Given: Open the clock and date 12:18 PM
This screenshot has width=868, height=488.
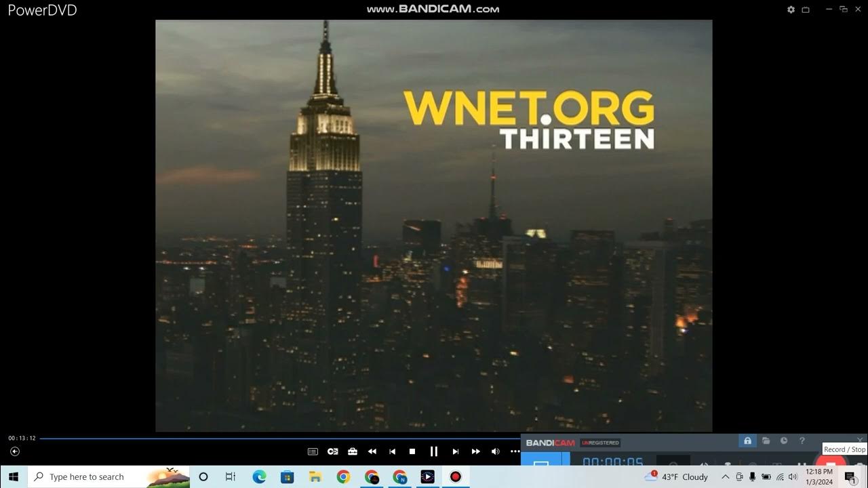Looking at the screenshot, I should pyautogui.click(x=819, y=476).
